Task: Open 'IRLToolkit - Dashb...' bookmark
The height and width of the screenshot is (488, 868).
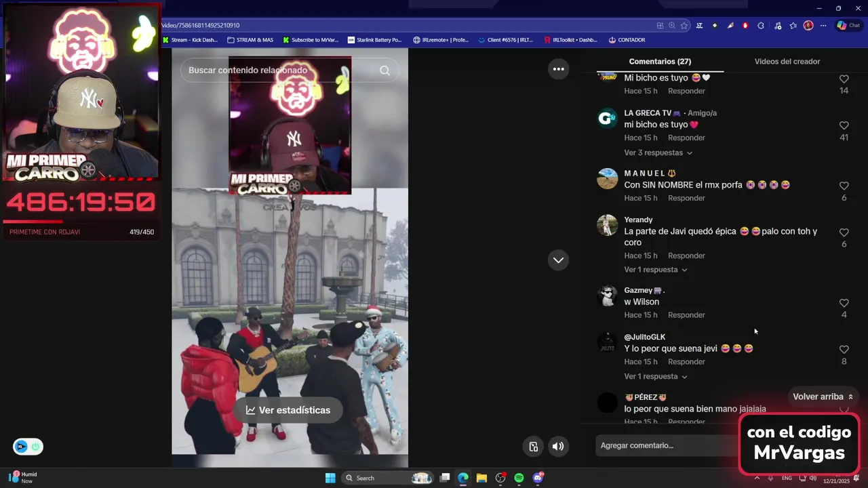Action: [570, 40]
